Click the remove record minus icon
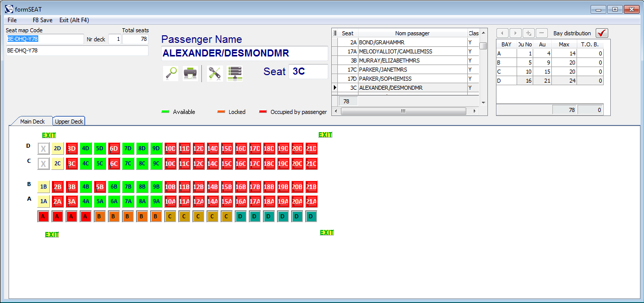This screenshot has width=644, height=303. pos(542,33)
